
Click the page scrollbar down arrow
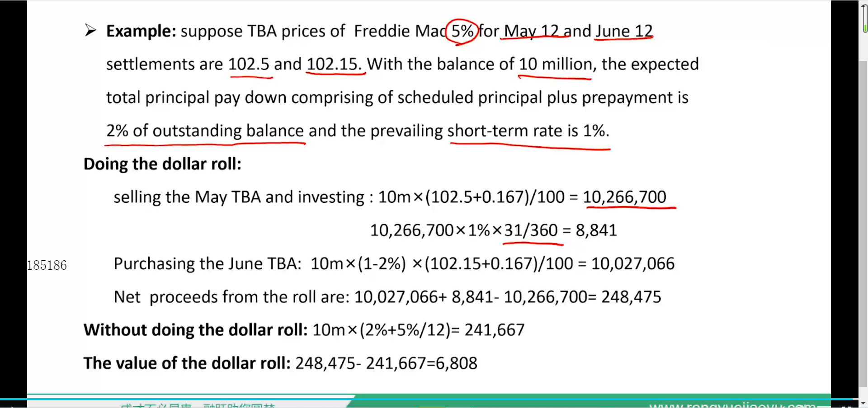coord(863,403)
